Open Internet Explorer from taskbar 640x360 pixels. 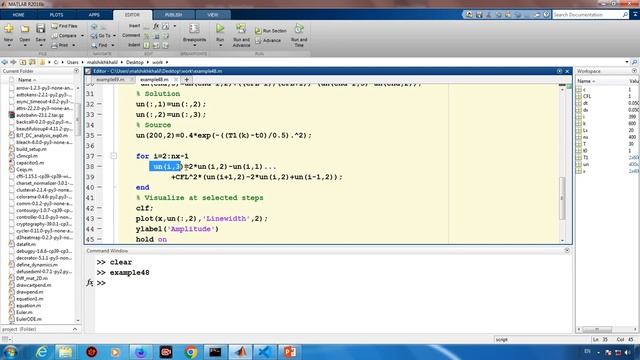(42, 352)
